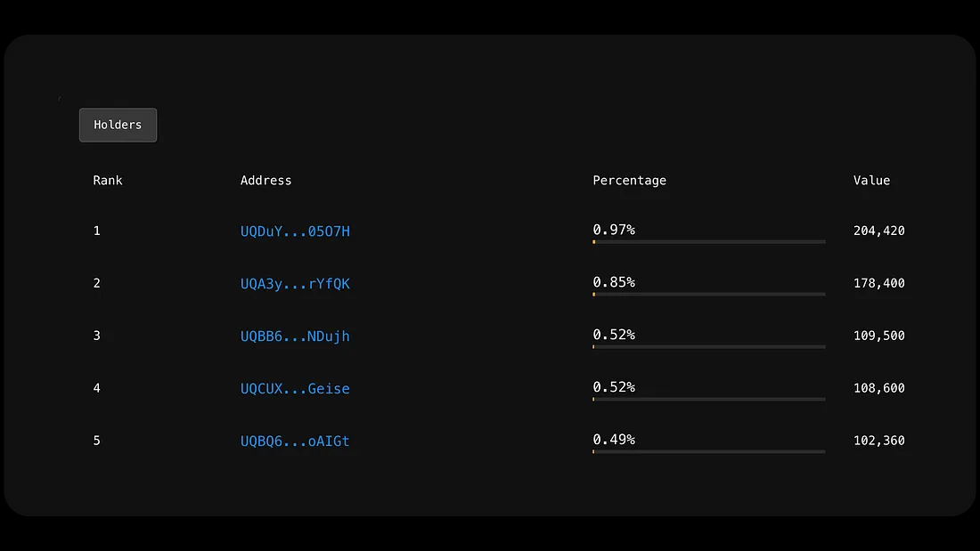The height and width of the screenshot is (551, 980).
Task: Click the Address column header
Action: point(265,181)
